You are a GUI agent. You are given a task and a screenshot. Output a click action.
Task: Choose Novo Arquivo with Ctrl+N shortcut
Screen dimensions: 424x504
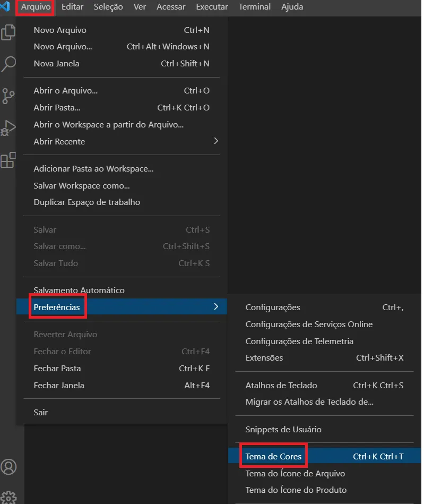point(122,30)
